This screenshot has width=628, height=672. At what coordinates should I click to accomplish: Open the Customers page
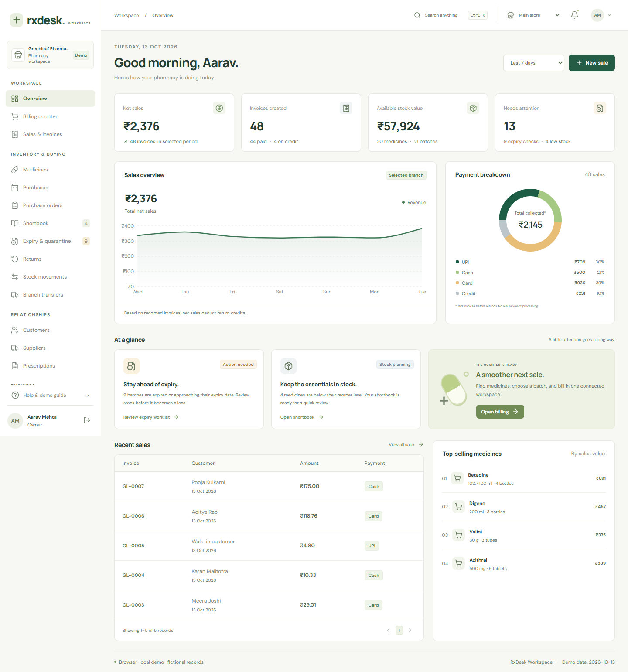pos(50,330)
